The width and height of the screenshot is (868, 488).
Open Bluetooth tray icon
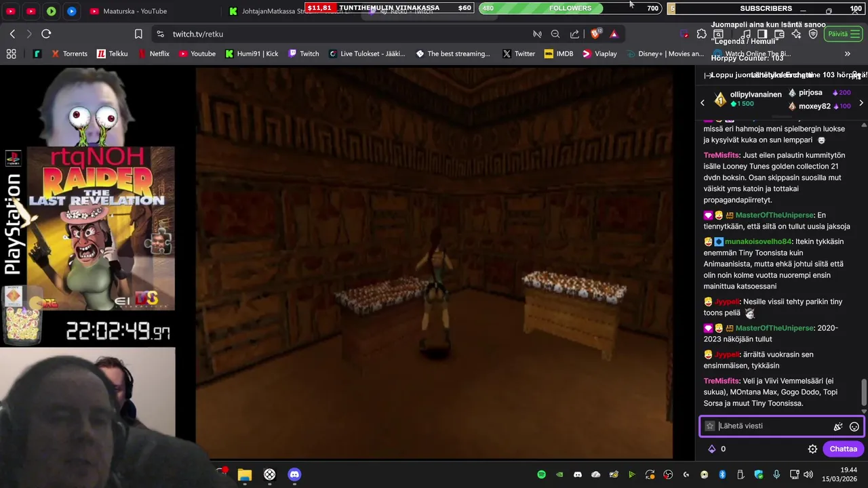point(722,474)
